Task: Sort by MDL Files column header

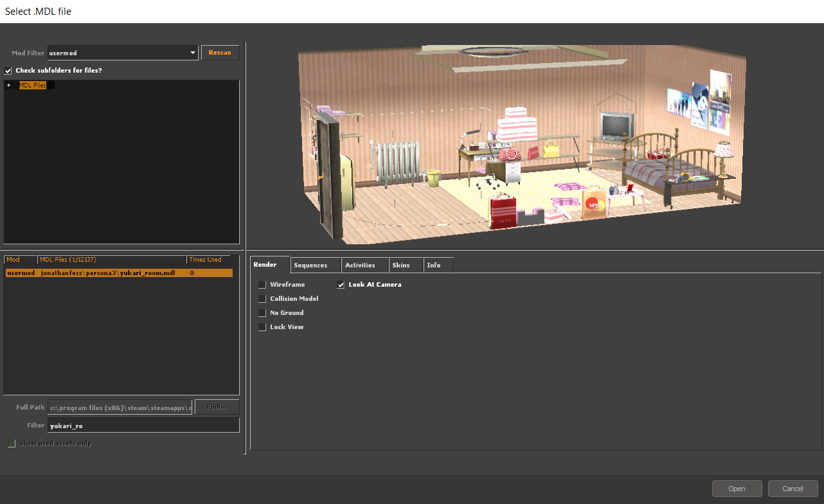Action: pos(112,260)
